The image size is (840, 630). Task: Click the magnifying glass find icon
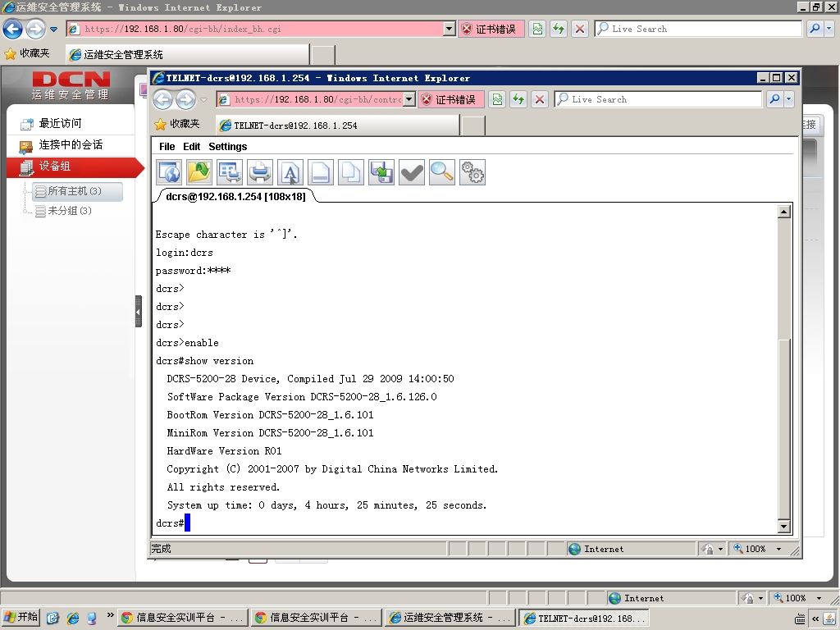coord(442,172)
